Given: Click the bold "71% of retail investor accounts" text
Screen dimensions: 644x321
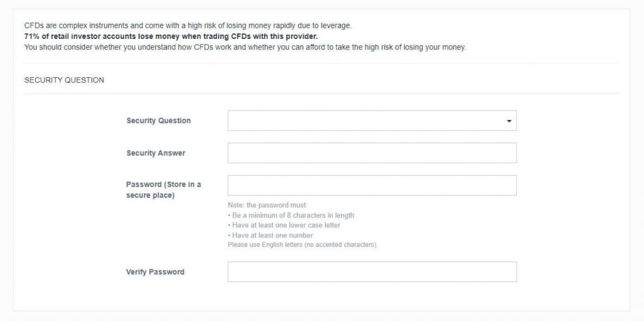Looking at the screenshot, I should click(x=170, y=36).
